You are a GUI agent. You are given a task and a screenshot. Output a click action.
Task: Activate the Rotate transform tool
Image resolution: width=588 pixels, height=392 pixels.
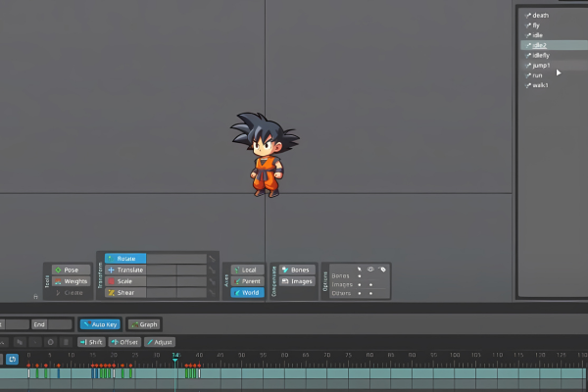[x=125, y=259]
